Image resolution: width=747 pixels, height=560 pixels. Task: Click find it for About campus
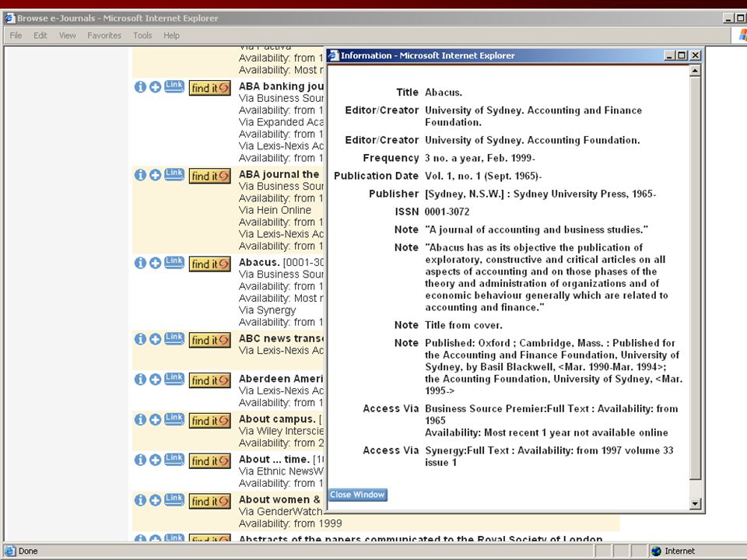pos(210,421)
